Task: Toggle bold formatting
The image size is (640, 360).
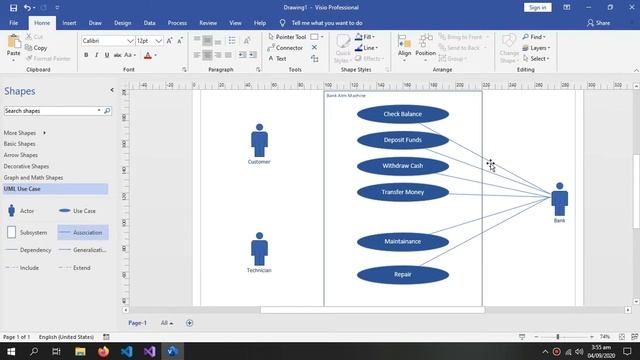Action: [86, 55]
